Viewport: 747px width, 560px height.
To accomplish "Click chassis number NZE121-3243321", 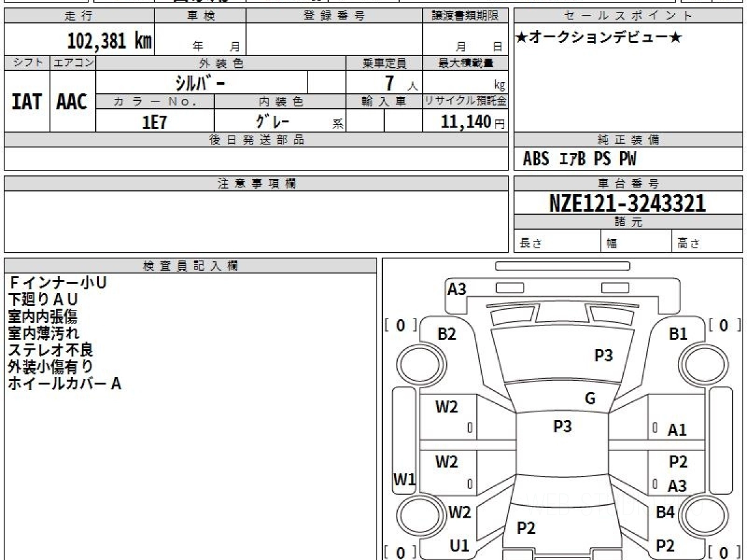I will (x=627, y=203).
